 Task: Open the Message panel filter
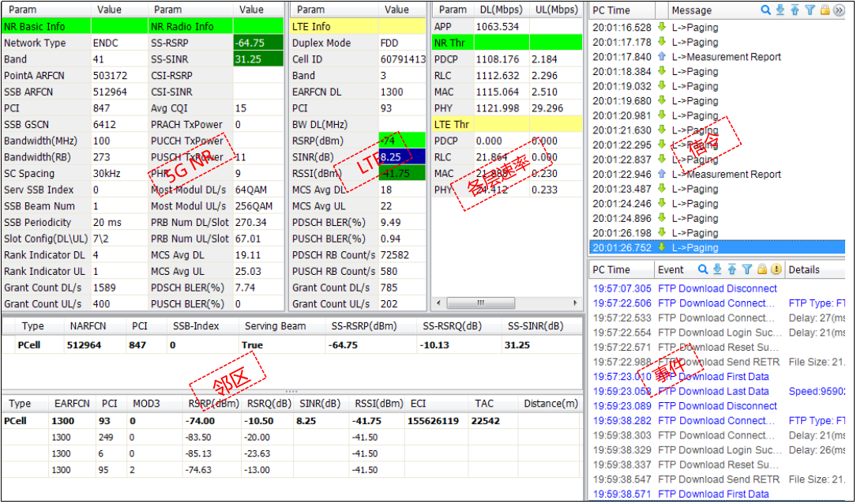(x=810, y=9)
